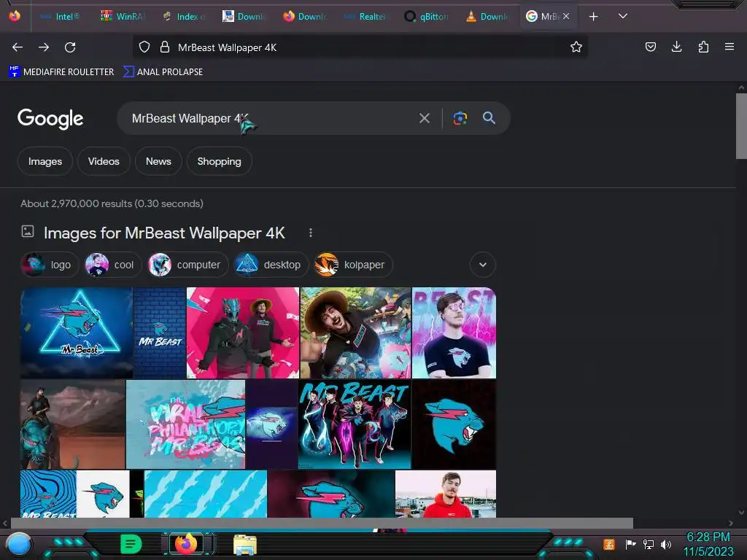Open man with straw hat thumbnail
The width and height of the screenshot is (747, 560).
pyautogui.click(x=355, y=332)
